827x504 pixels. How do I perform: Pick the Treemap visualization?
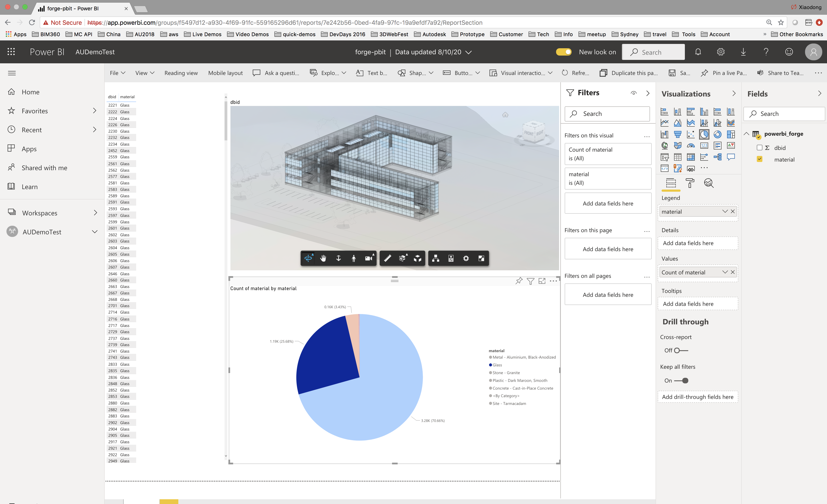pos(731,135)
